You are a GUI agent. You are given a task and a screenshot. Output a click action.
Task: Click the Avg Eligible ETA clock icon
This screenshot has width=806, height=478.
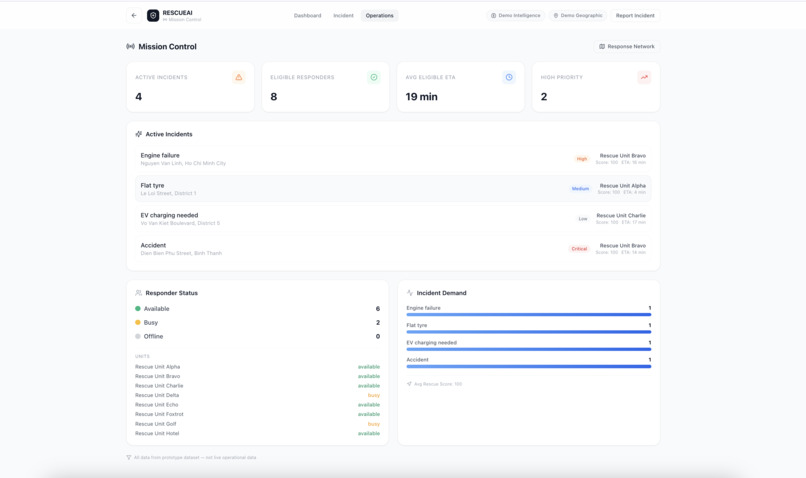[x=509, y=77]
